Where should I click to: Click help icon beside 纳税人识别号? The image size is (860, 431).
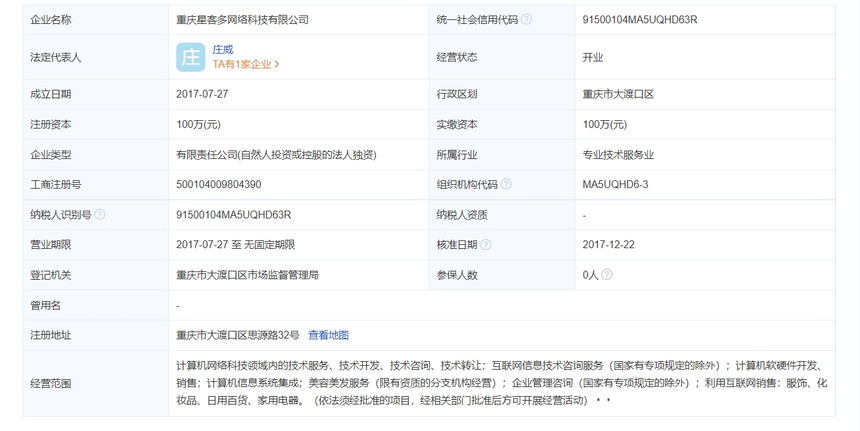[99, 214]
